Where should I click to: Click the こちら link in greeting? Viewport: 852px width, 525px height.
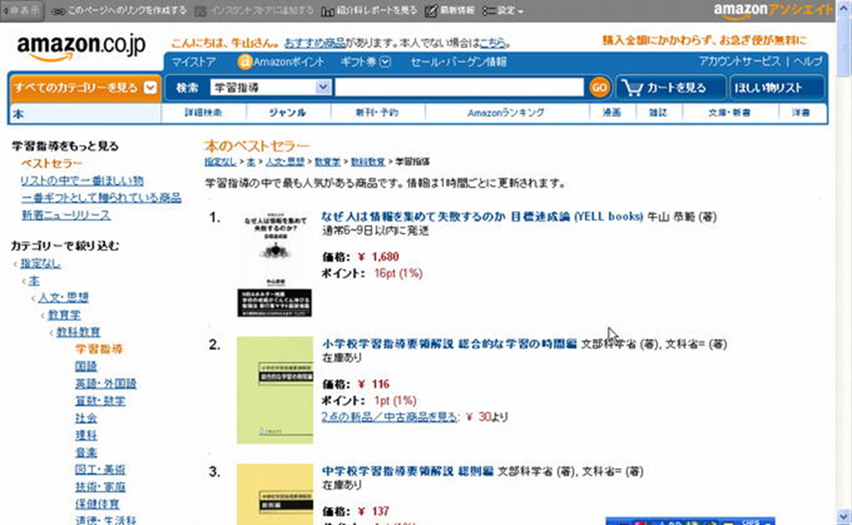coord(492,42)
